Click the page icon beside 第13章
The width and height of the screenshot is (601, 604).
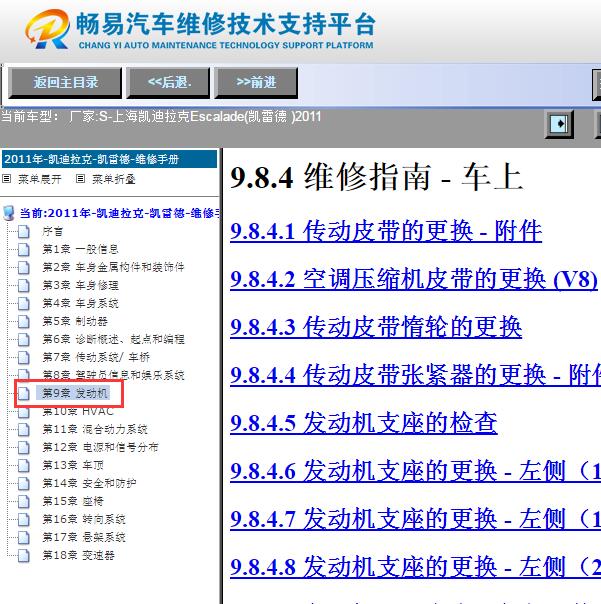pos(24,465)
